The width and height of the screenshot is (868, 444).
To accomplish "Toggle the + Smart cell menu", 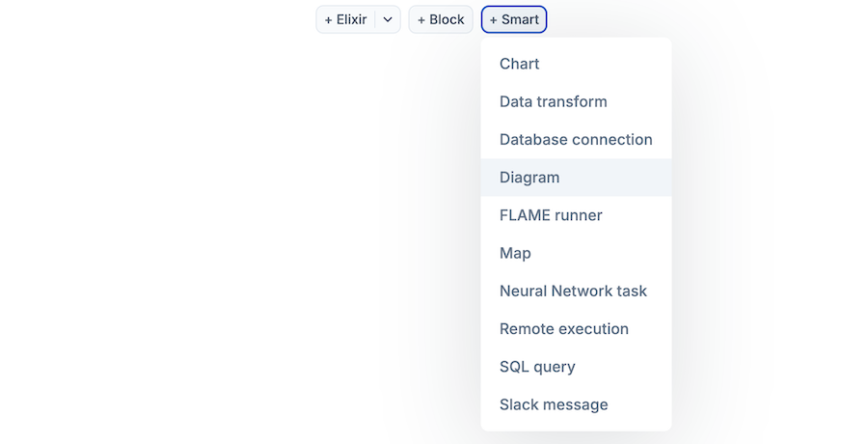I will (x=514, y=19).
